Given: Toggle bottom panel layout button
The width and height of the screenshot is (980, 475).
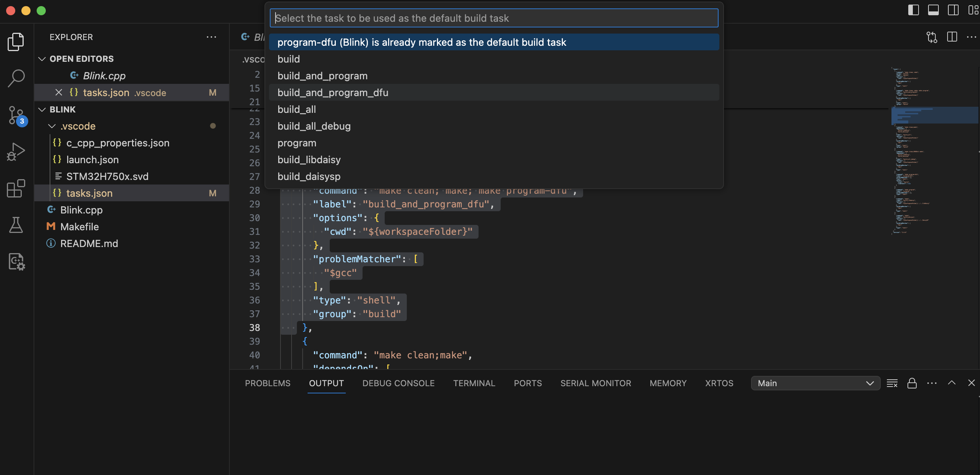Looking at the screenshot, I should coord(933,10).
